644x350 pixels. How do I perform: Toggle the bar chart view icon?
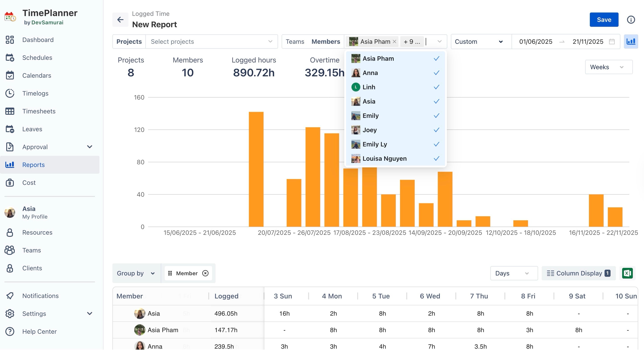tap(631, 42)
